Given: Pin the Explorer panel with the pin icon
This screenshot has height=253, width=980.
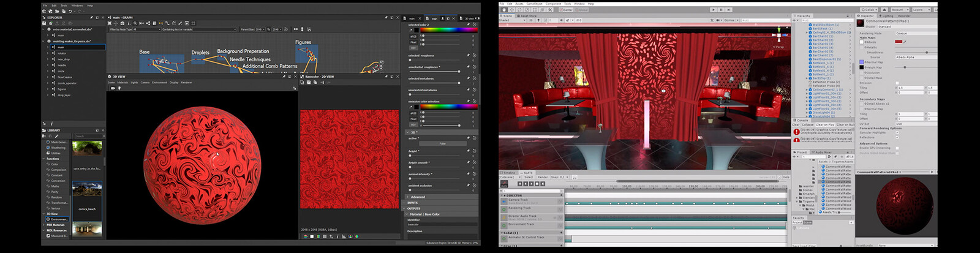Looking at the screenshot, I should tap(91, 17).
